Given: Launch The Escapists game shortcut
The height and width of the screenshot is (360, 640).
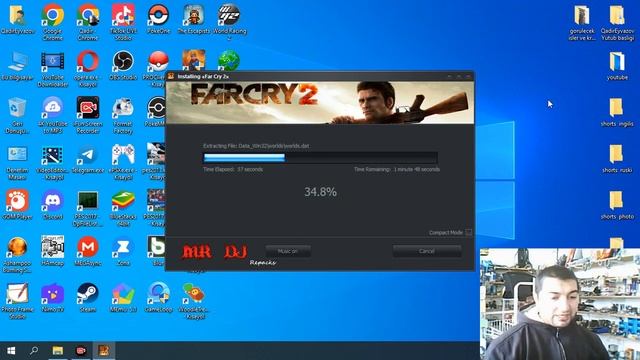Looking at the screenshot, I should coord(194,19).
